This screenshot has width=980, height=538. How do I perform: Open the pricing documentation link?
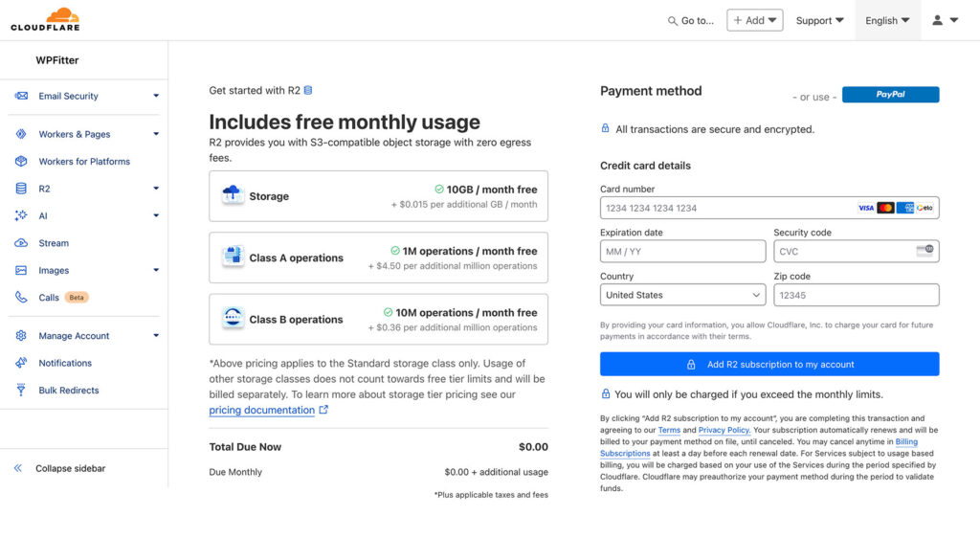point(262,410)
